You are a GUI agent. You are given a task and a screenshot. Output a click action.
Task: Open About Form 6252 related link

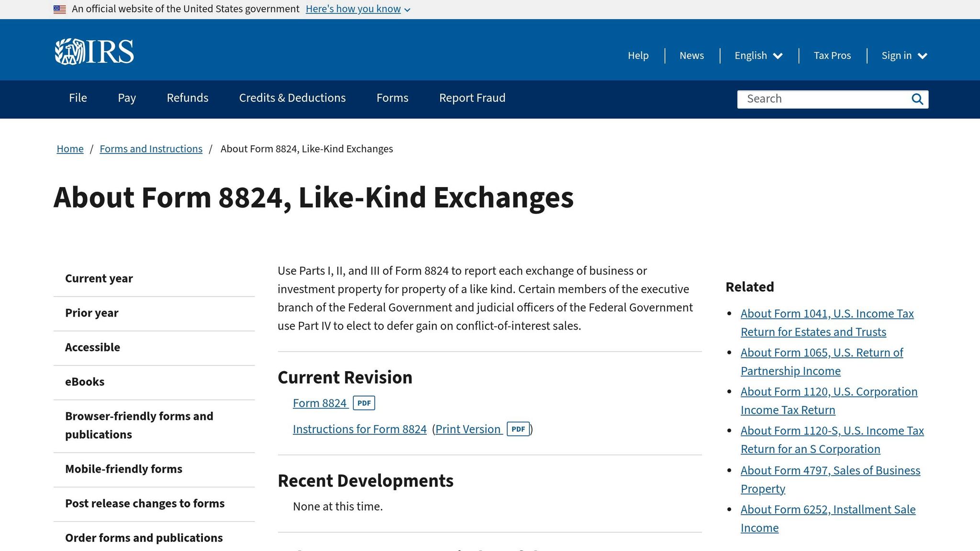pos(828,519)
